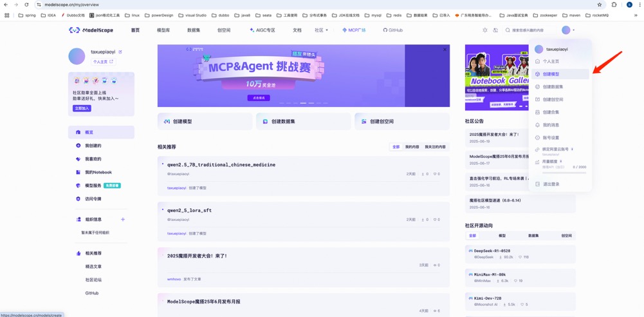Viewport: 644px width, 317px height.
Task: Click 个人主页 in the avatar dropdown
Action: pyautogui.click(x=560, y=61)
